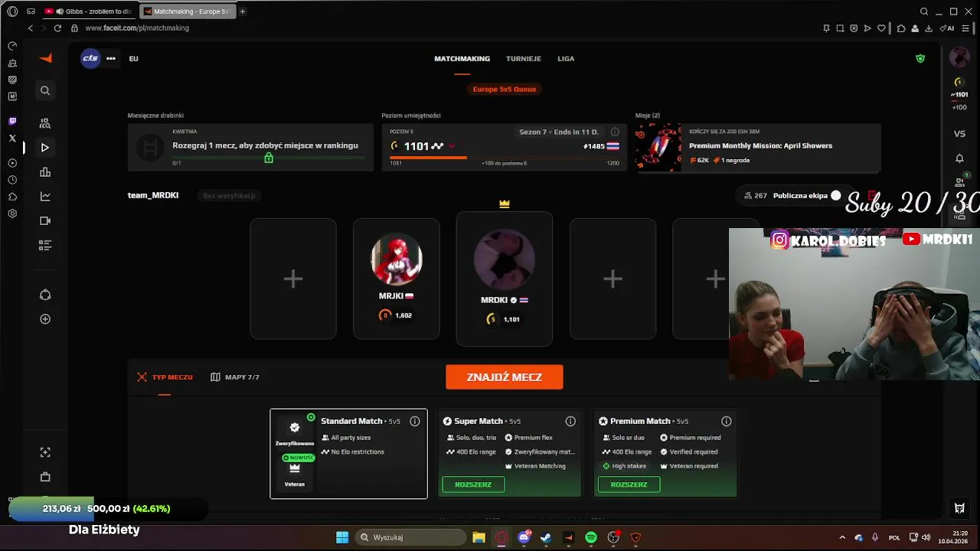Open friends list icon with badge

click(x=959, y=182)
